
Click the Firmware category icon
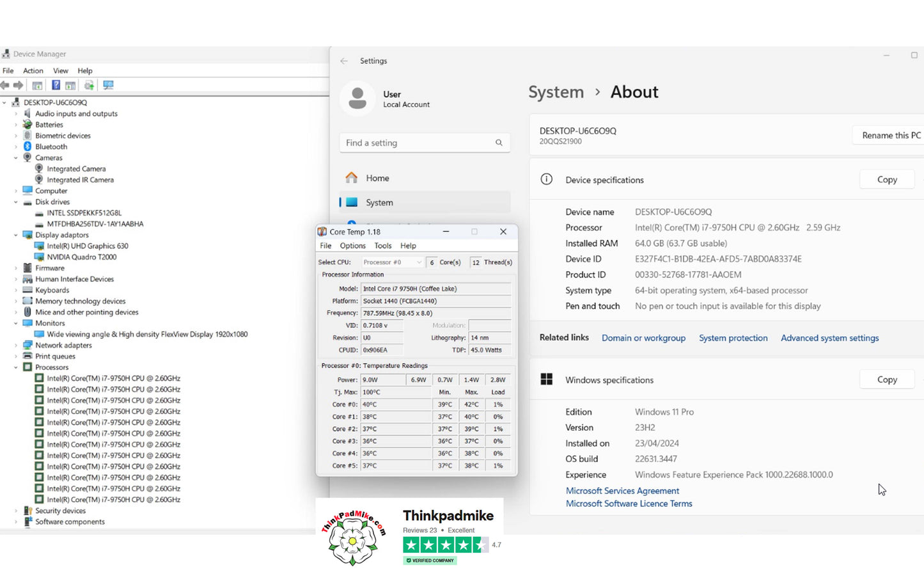27,268
